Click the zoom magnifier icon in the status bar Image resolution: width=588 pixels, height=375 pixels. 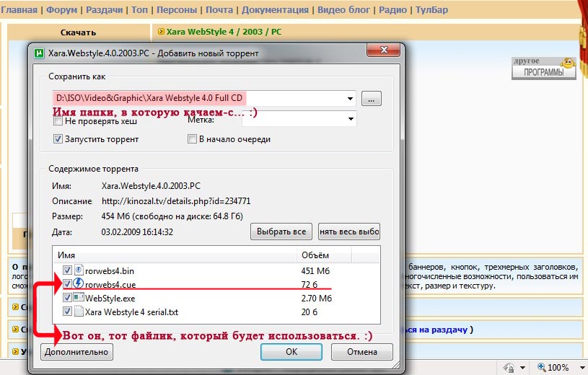pos(542,367)
